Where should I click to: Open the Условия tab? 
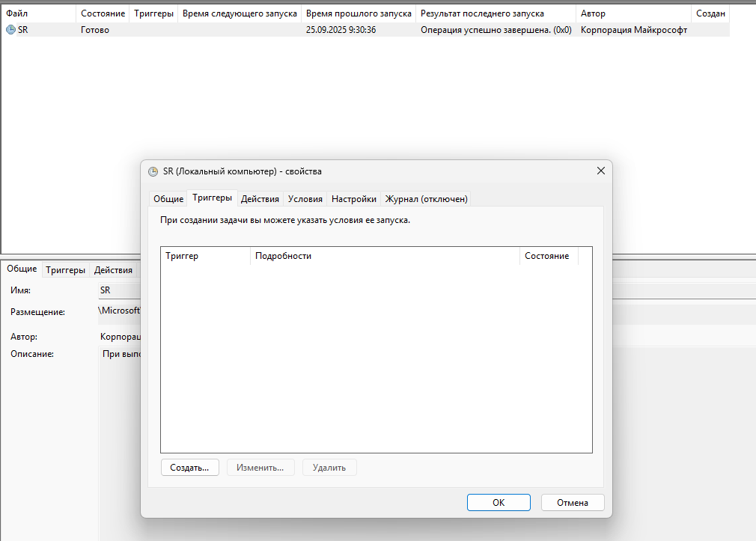point(305,198)
